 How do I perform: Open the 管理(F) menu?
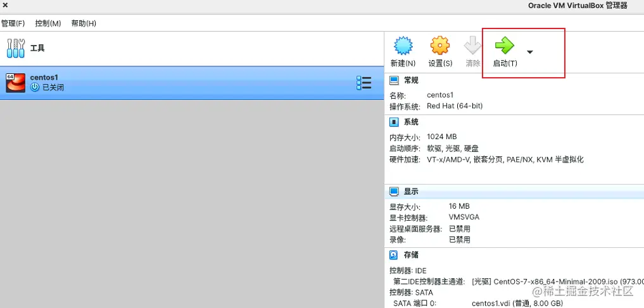click(13, 23)
